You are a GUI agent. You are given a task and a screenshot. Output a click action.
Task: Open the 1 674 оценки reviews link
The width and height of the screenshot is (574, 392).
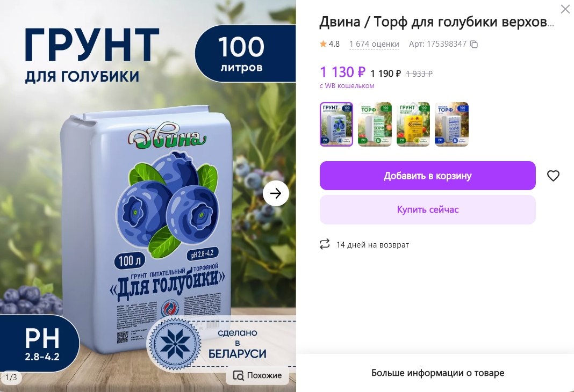click(x=374, y=44)
